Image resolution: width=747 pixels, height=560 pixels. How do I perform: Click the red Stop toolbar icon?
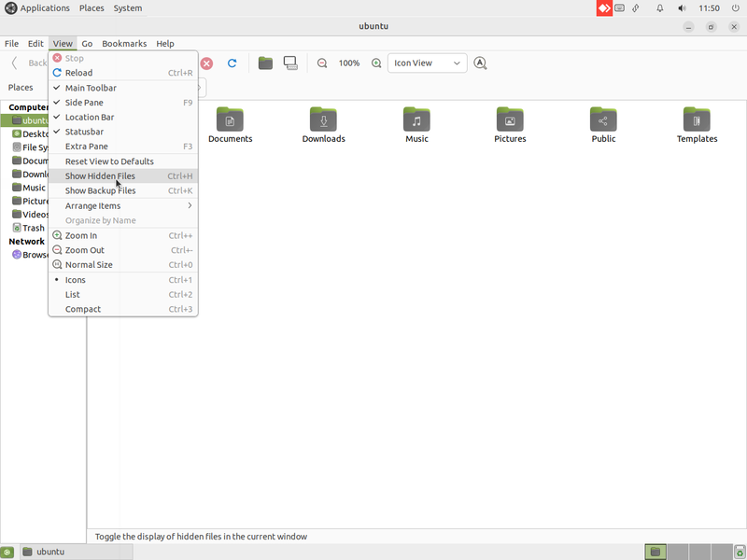coord(206,63)
